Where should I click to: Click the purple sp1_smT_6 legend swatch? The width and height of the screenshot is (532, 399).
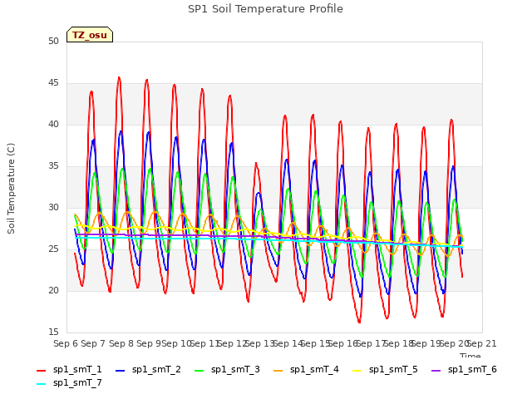click(x=436, y=371)
